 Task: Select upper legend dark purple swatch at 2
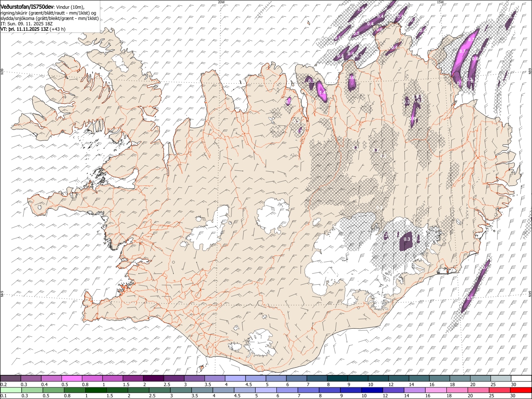click(x=153, y=379)
